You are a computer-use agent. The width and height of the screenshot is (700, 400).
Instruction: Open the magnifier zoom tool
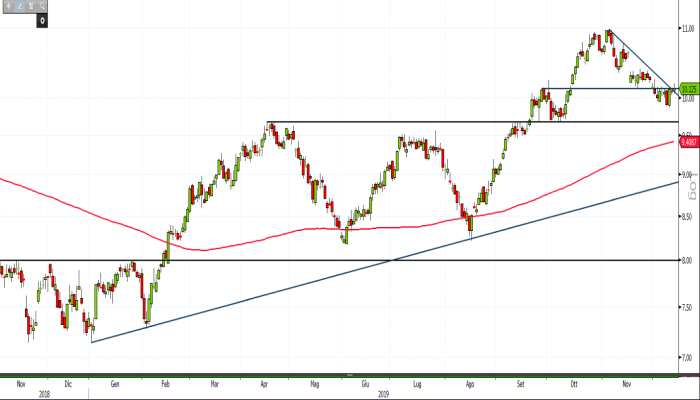pyautogui.click(x=44, y=6)
